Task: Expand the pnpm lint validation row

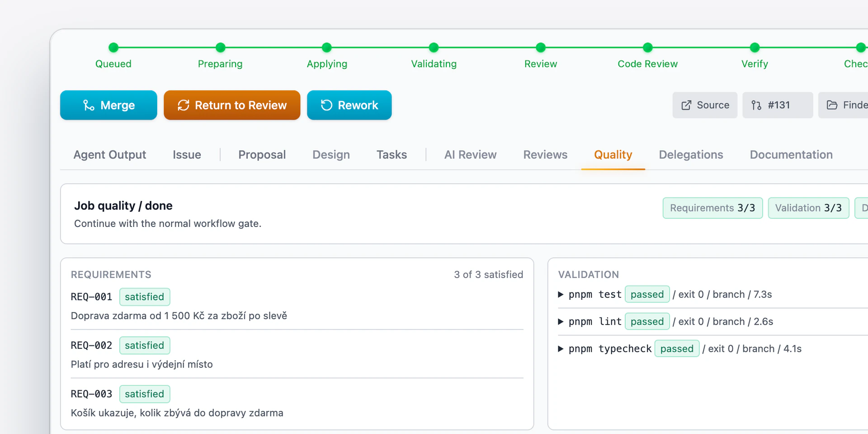Action: tap(561, 322)
